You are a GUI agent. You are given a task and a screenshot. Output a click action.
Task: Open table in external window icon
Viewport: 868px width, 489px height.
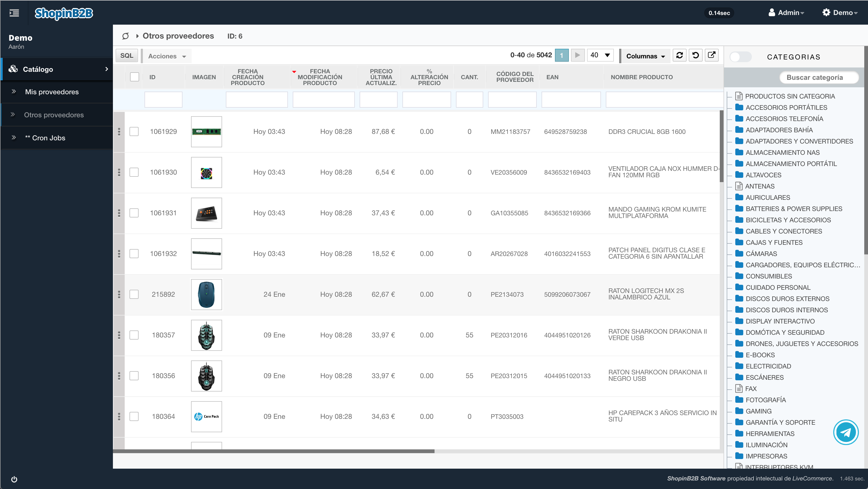(711, 55)
